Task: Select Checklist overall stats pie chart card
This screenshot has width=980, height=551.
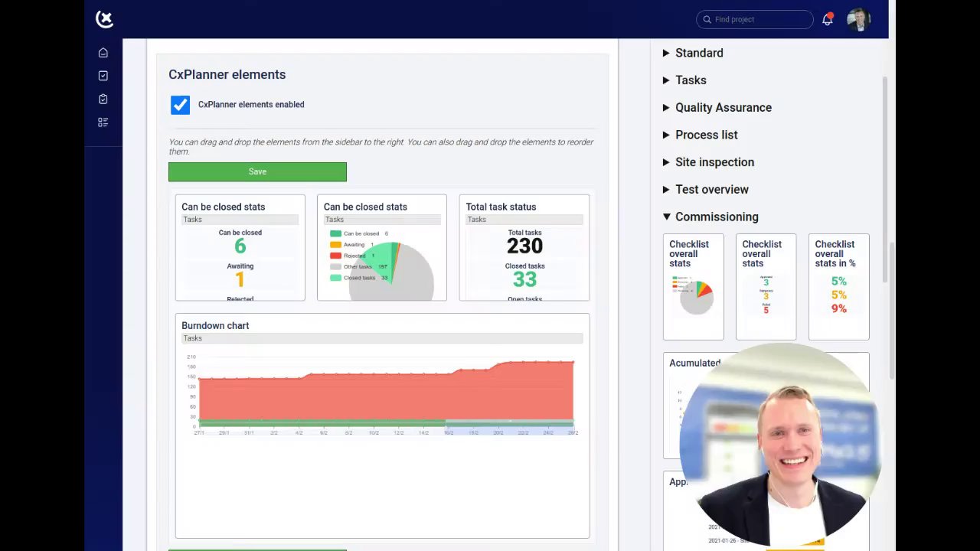Action: point(694,287)
